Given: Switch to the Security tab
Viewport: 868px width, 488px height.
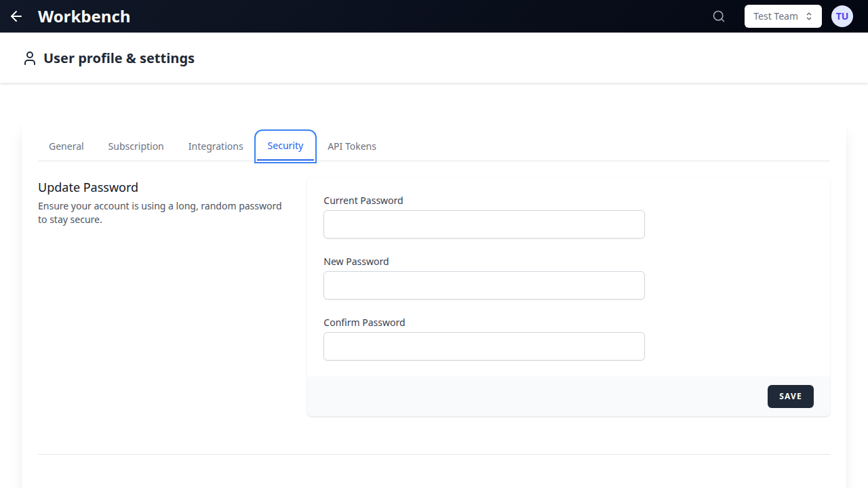Looking at the screenshot, I should point(285,146).
